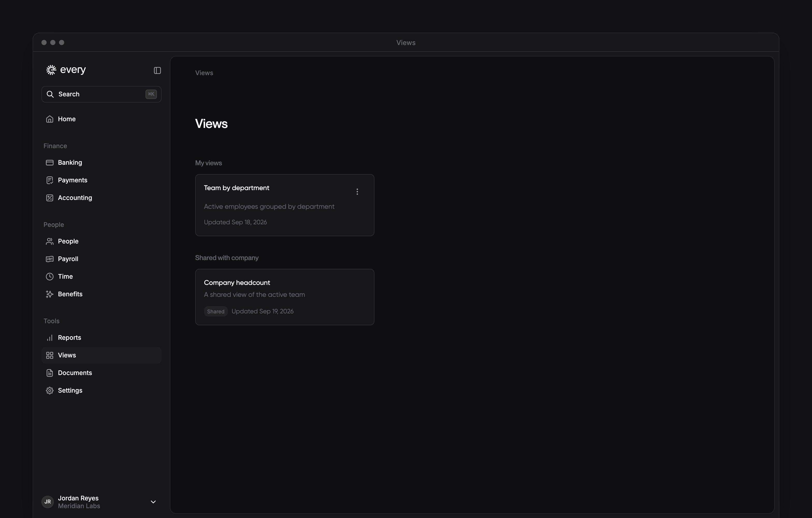Click the Views grid icon
812x518 pixels.
point(49,355)
